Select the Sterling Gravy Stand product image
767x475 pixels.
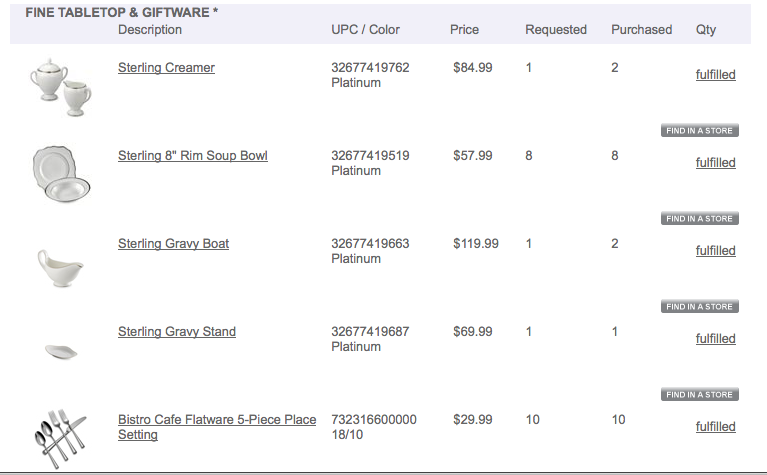point(63,350)
